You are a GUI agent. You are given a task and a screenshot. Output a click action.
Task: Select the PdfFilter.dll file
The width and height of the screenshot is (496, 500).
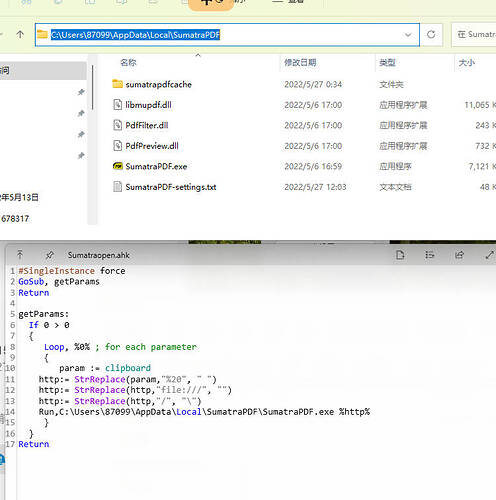(147, 126)
